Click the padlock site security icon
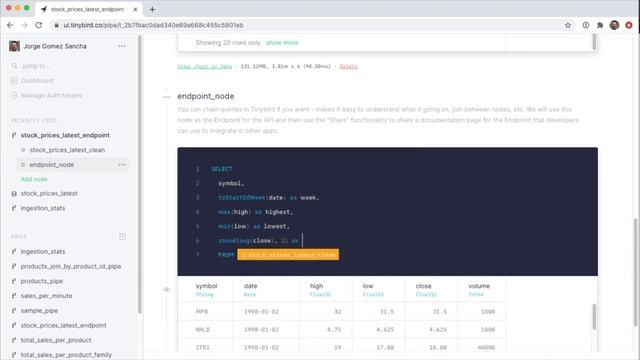The image size is (640, 360). (x=56, y=25)
